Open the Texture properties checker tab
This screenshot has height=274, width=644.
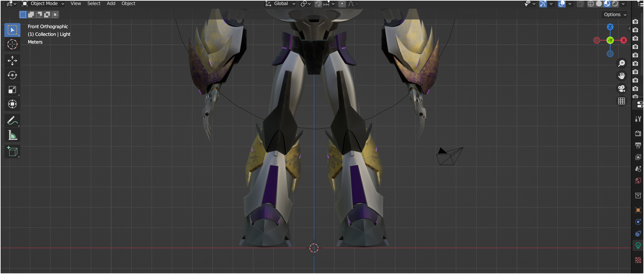[638, 260]
